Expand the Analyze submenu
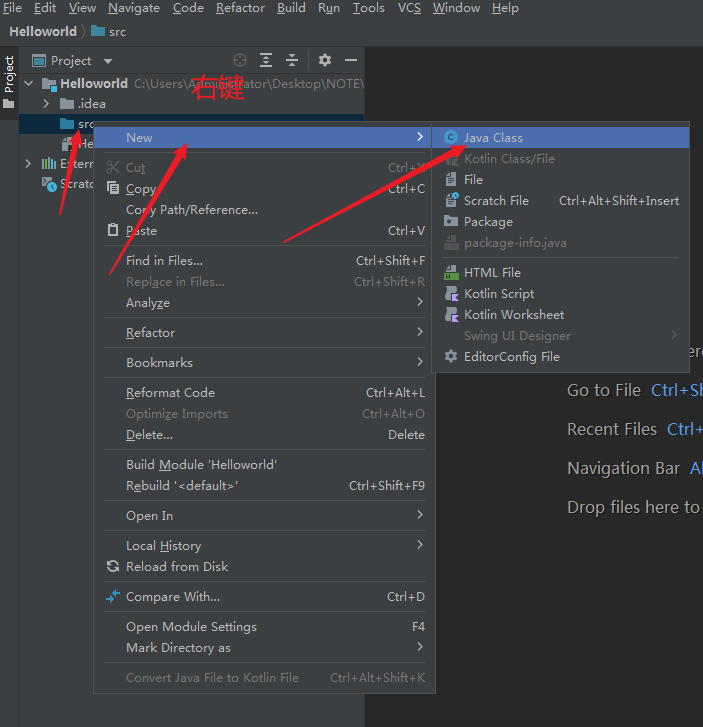The image size is (703, 727). [x=420, y=302]
